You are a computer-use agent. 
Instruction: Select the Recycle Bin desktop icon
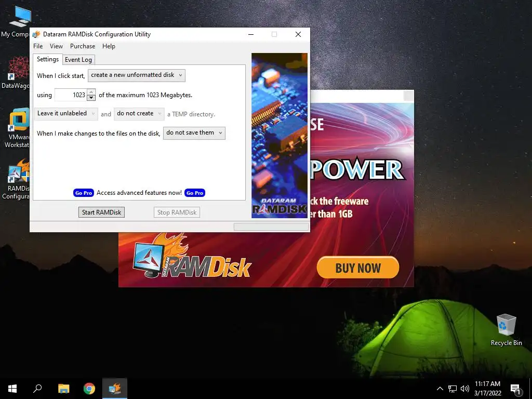coord(506,330)
